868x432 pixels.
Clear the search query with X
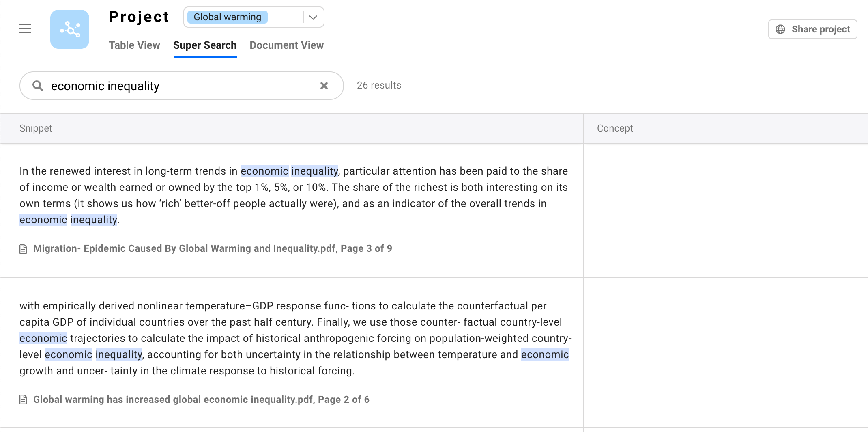pyautogui.click(x=324, y=86)
